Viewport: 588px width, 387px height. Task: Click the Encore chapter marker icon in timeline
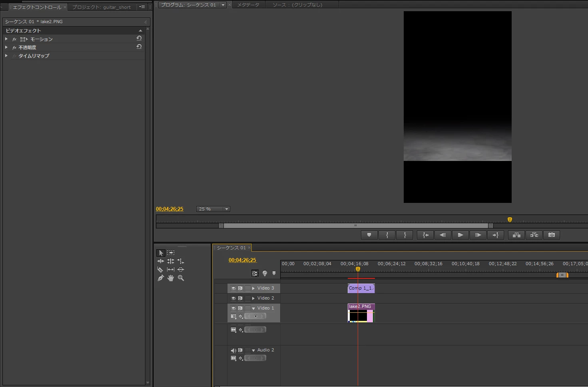coord(265,274)
